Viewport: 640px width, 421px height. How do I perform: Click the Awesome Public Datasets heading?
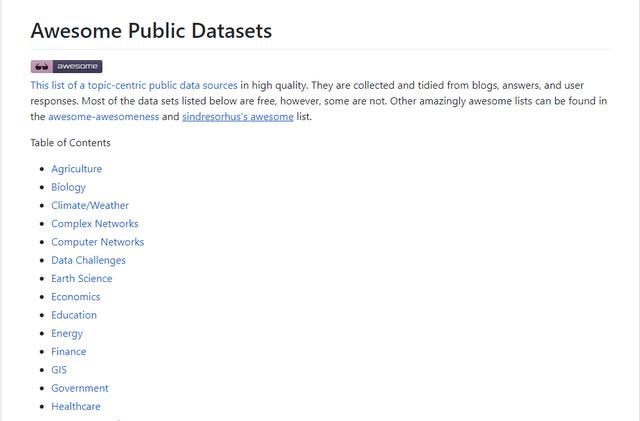pyautogui.click(x=151, y=31)
